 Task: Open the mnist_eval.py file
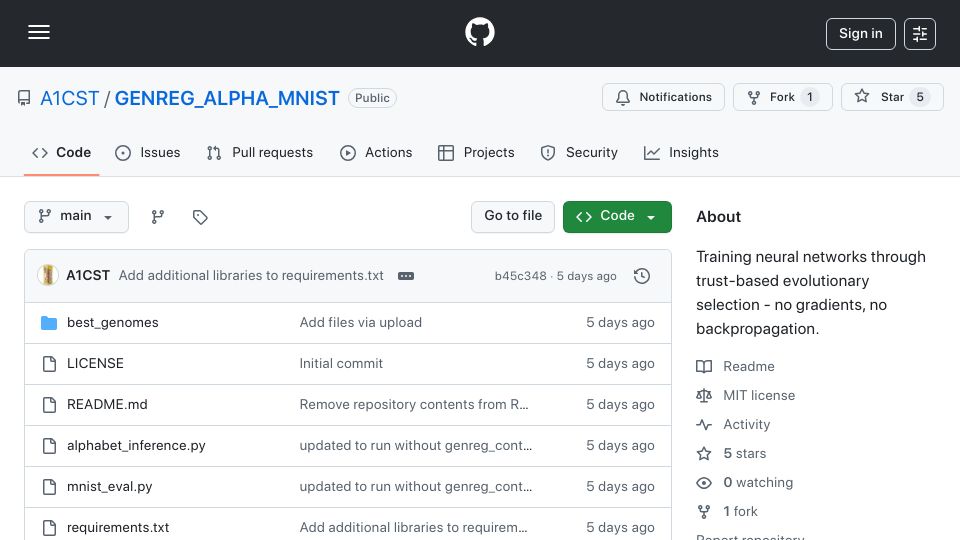[110, 487]
